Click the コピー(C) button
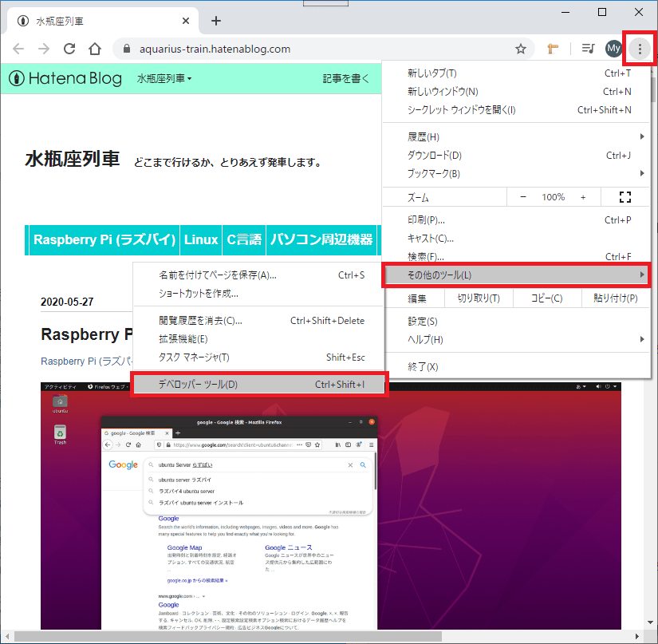This screenshot has width=658, height=644. [x=547, y=298]
